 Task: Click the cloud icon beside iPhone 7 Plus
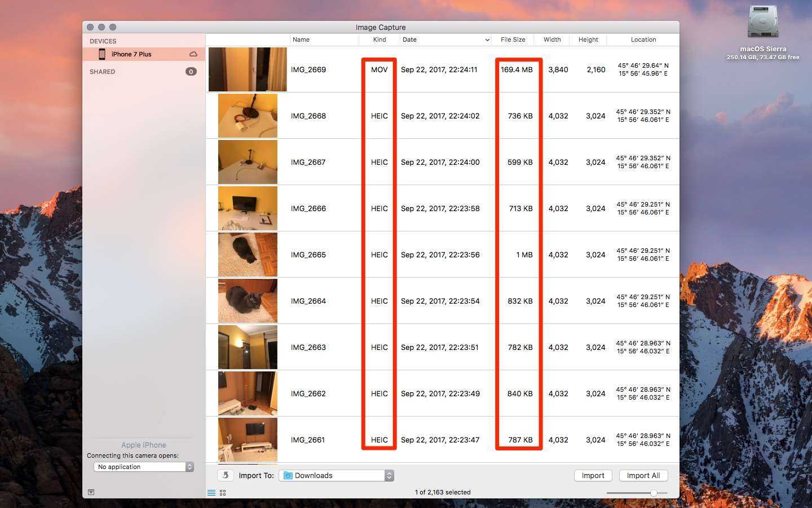[193, 54]
